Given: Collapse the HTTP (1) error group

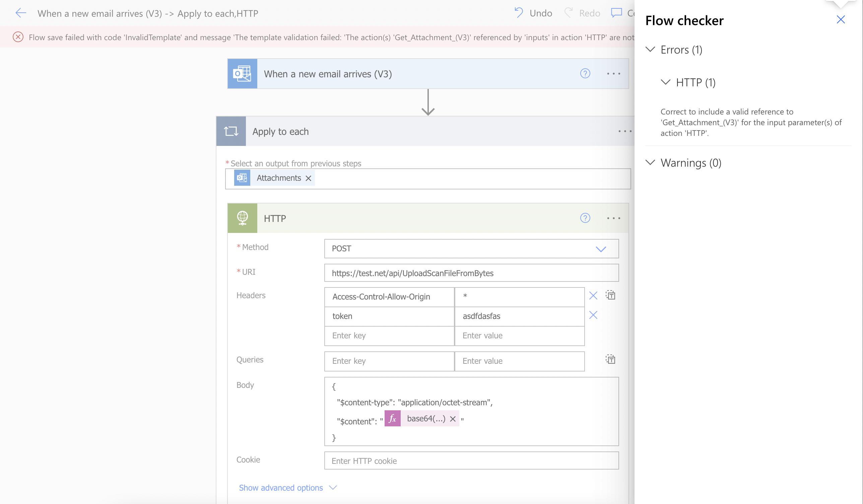Looking at the screenshot, I should click(665, 82).
